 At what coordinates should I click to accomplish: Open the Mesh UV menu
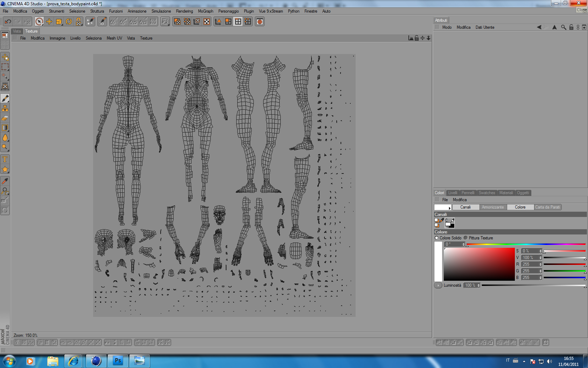tap(114, 38)
